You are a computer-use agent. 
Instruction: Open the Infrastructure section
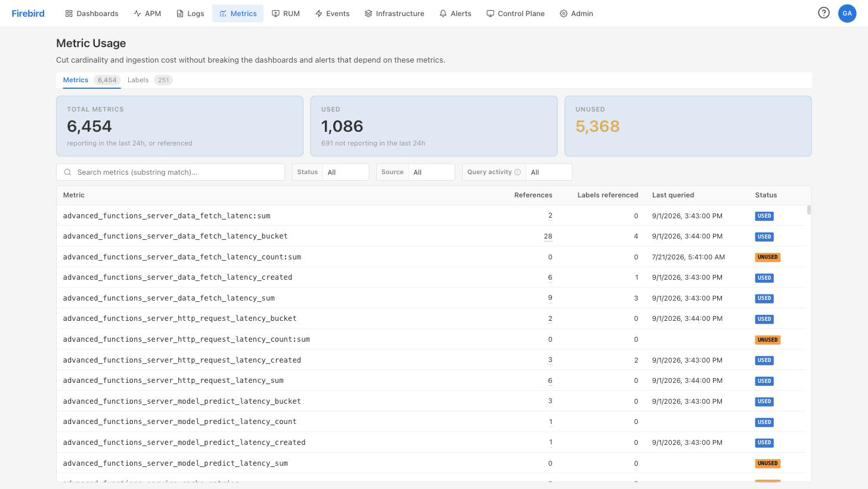click(395, 13)
